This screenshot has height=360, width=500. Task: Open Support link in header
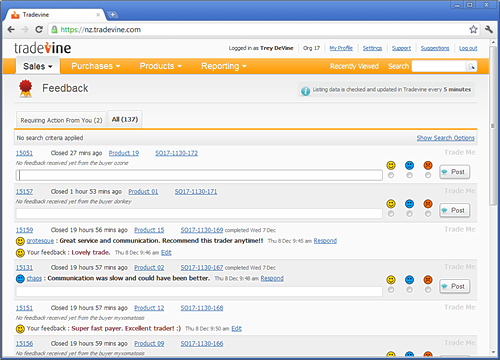point(401,48)
